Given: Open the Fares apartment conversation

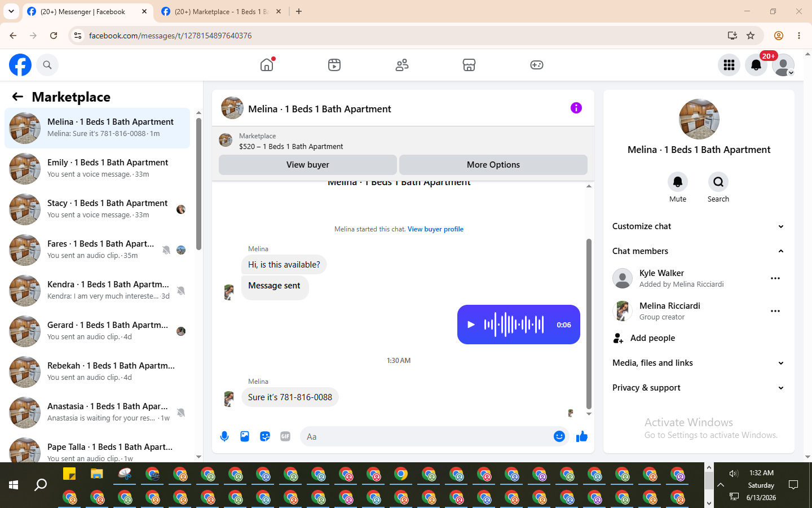Looking at the screenshot, I should pyautogui.click(x=97, y=250).
